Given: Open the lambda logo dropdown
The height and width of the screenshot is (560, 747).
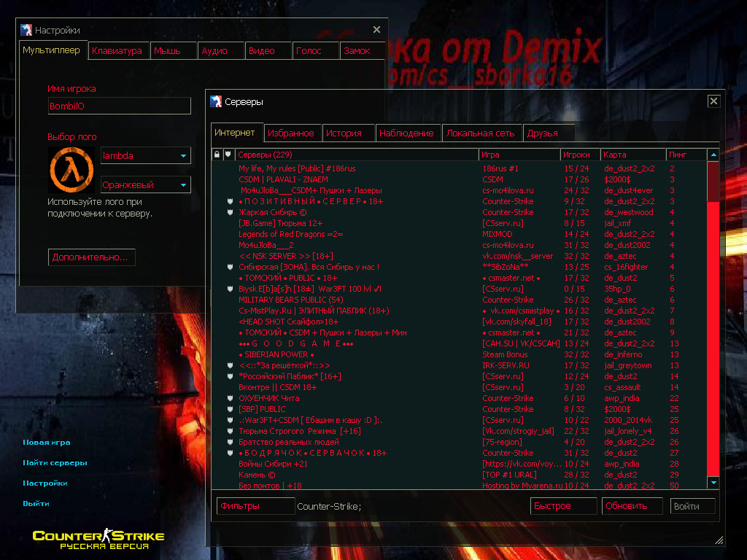Looking at the screenshot, I should (146, 156).
